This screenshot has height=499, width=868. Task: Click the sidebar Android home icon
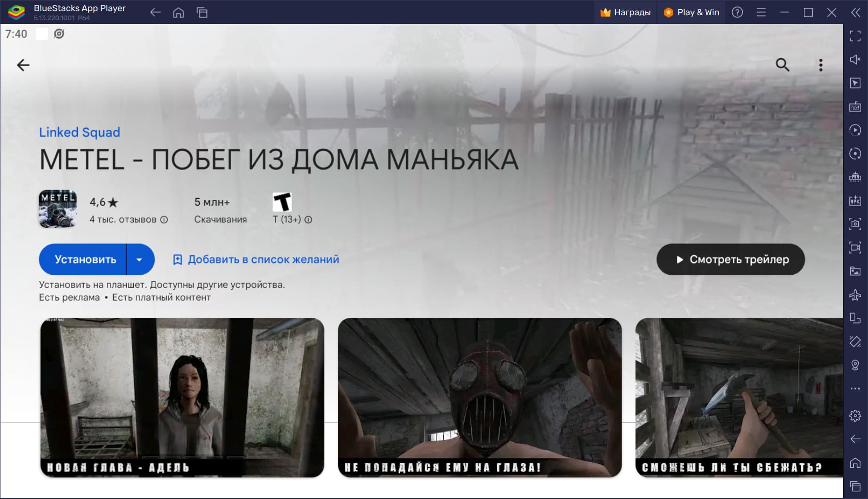tap(855, 463)
